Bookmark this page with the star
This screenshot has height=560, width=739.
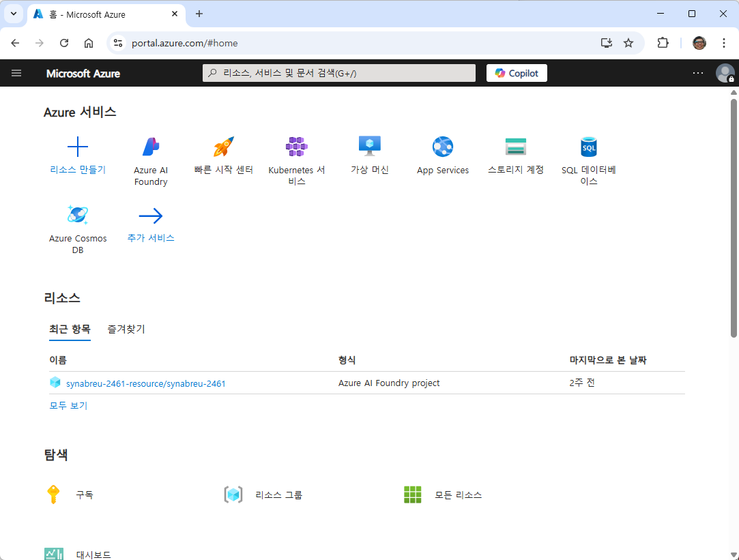[628, 43]
